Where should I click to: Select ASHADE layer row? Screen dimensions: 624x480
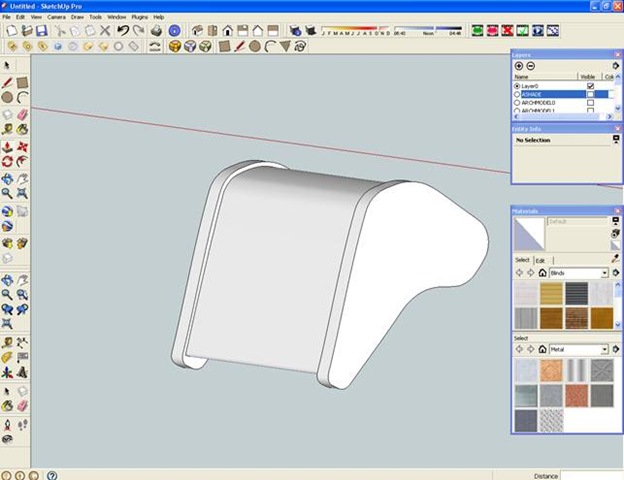[545, 94]
